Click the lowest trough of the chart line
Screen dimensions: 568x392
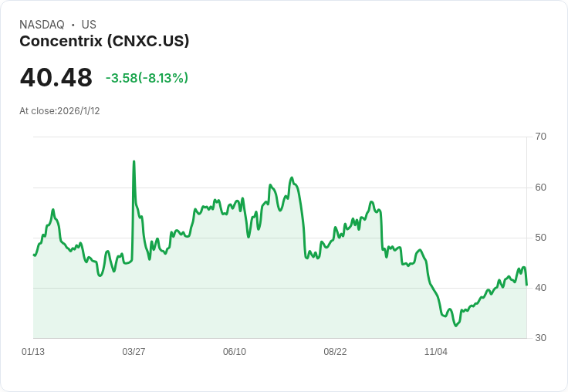pos(456,326)
